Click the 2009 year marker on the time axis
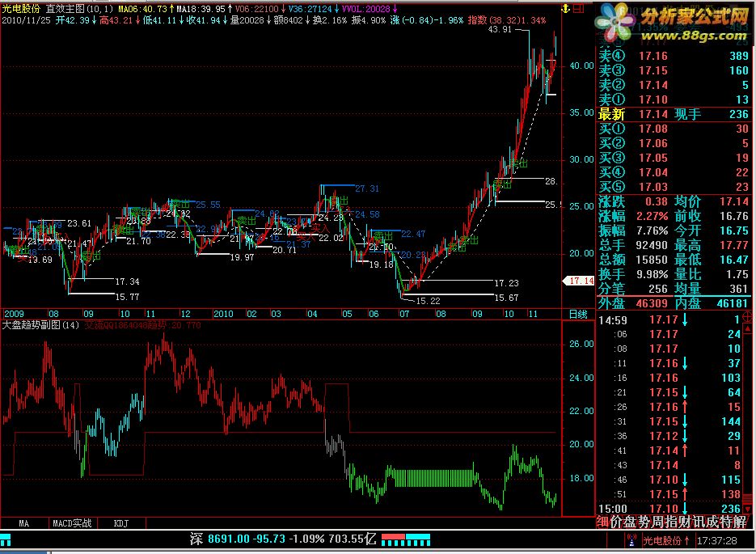This screenshot has width=756, height=554. [x=14, y=314]
